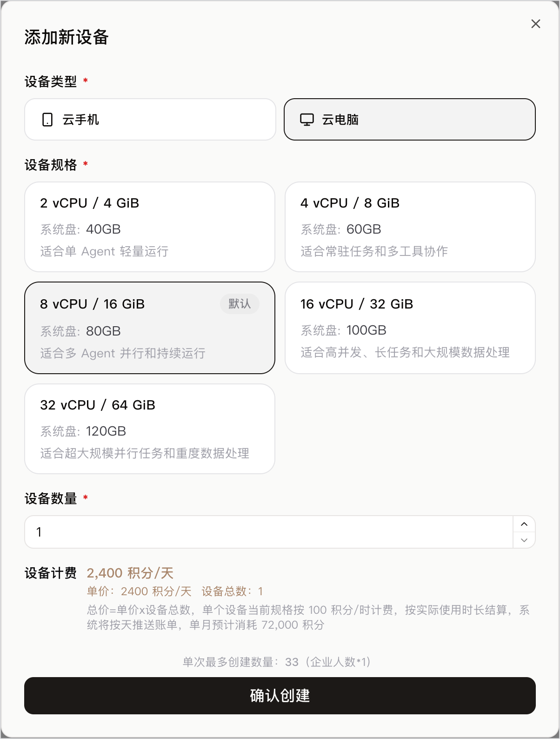
Task: Choose the 32 vCPU / 64 GiB spec
Action: 150,429
